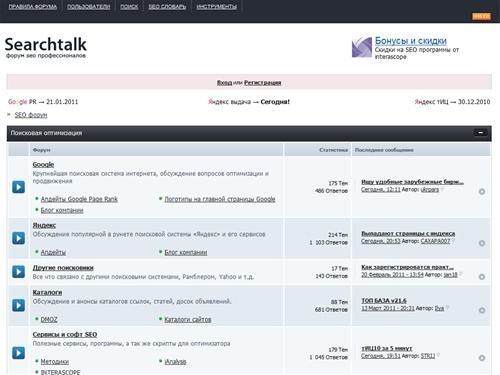Image resolution: width=500 pixels, height=375 pixels.
Task: Open Апдейты Google Page Rank subforum
Action: tap(79, 199)
